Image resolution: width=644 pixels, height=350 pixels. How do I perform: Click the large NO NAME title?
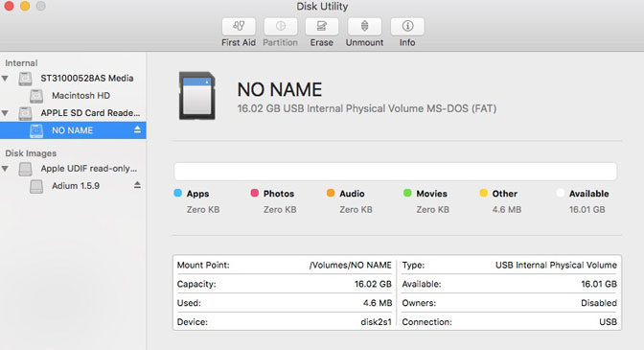coord(280,89)
